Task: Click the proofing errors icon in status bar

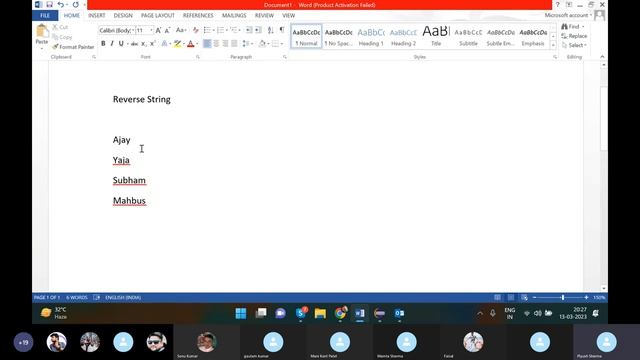Action: (96, 298)
